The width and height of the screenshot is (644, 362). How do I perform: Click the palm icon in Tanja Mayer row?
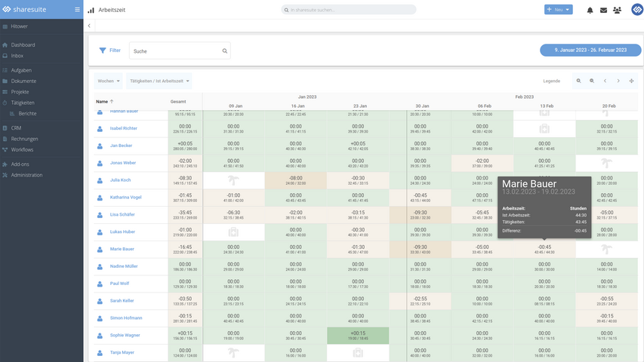pos(233,352)
